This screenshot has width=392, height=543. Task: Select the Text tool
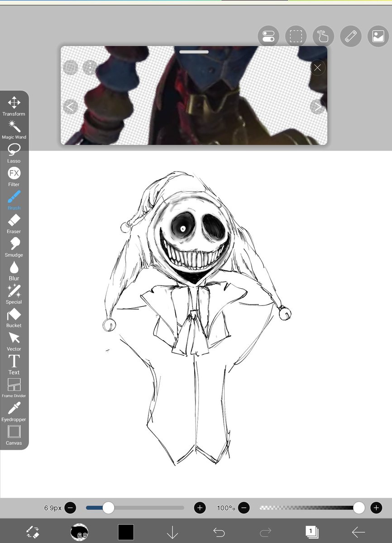[x=14, y=365]
